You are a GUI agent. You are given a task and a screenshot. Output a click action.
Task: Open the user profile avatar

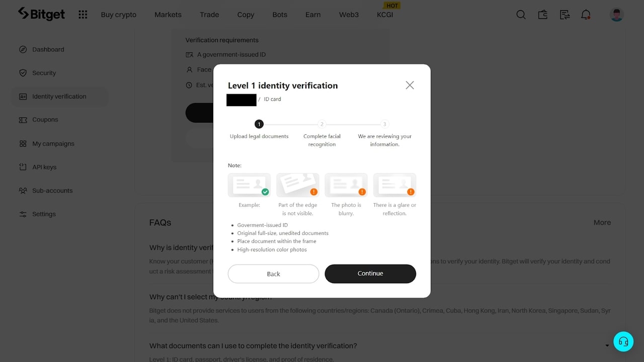[616, 15]
